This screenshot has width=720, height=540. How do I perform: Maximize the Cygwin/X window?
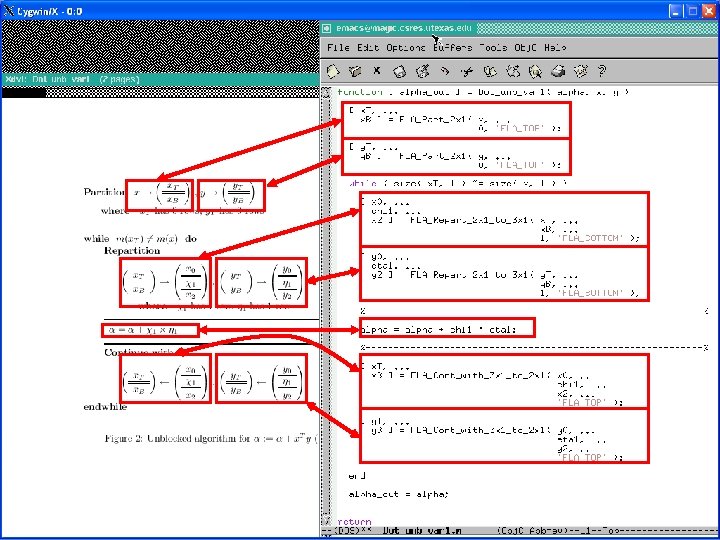692,11
